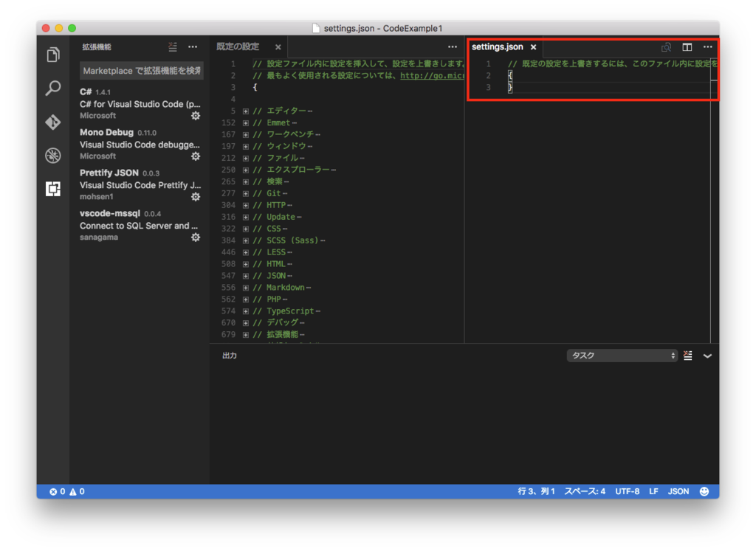Click the warnings count in status bar

pos(77,491)
